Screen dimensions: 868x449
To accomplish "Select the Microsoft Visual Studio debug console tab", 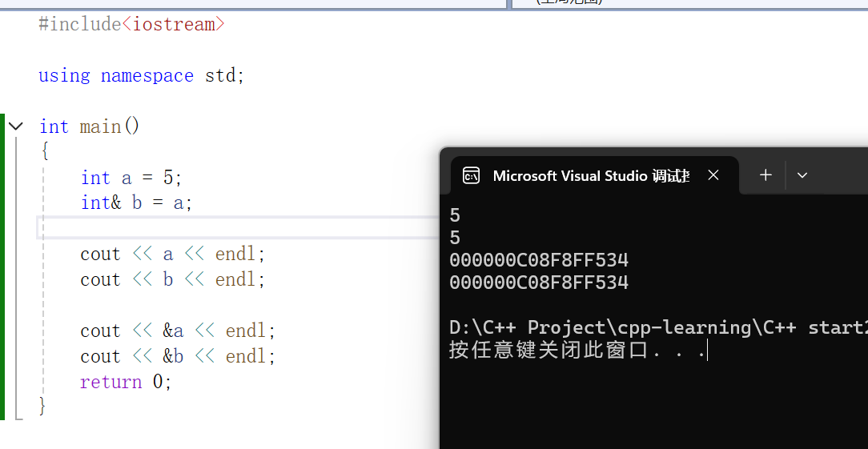I will [x=595, y=175].
